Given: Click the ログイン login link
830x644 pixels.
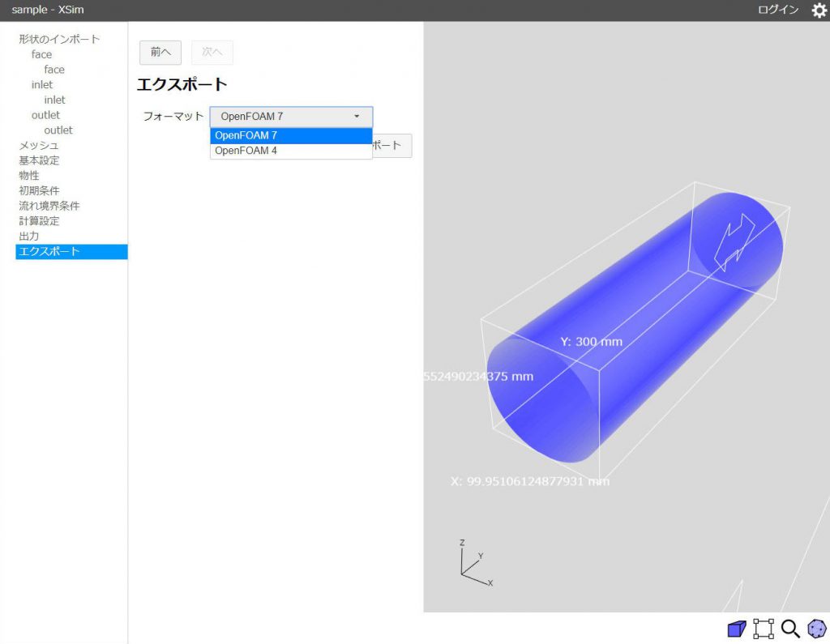Looking at the screenshot, I should [x=778, y=11].
